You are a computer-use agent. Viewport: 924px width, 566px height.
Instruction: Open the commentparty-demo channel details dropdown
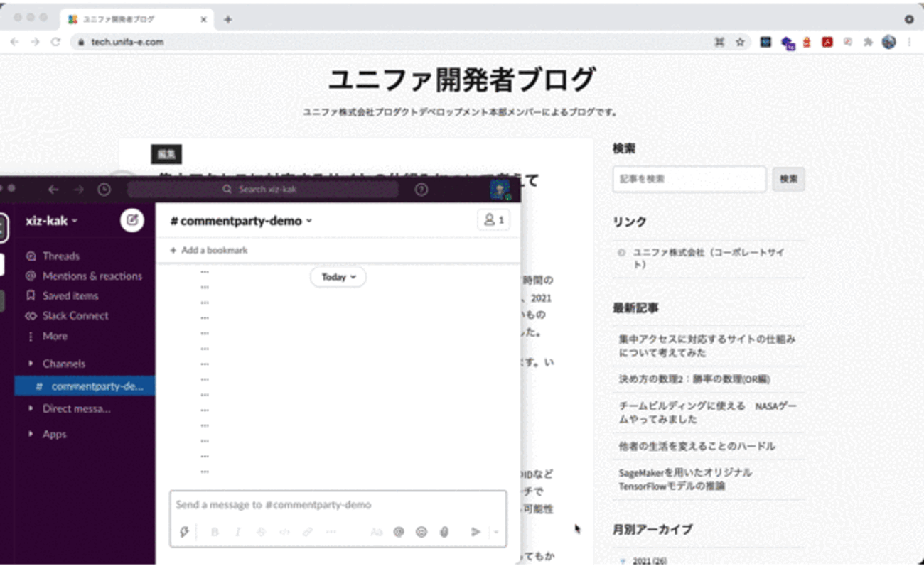point(241,221)
